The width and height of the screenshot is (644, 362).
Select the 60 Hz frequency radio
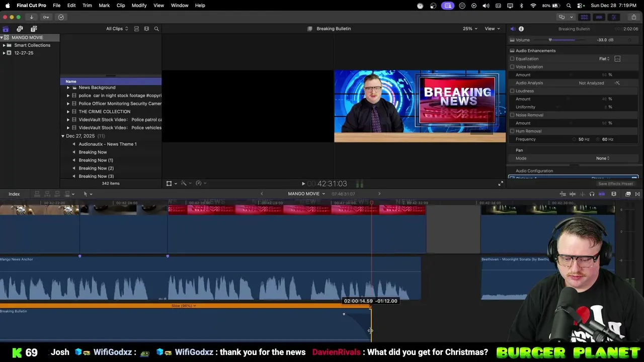[x=598, y=139]
